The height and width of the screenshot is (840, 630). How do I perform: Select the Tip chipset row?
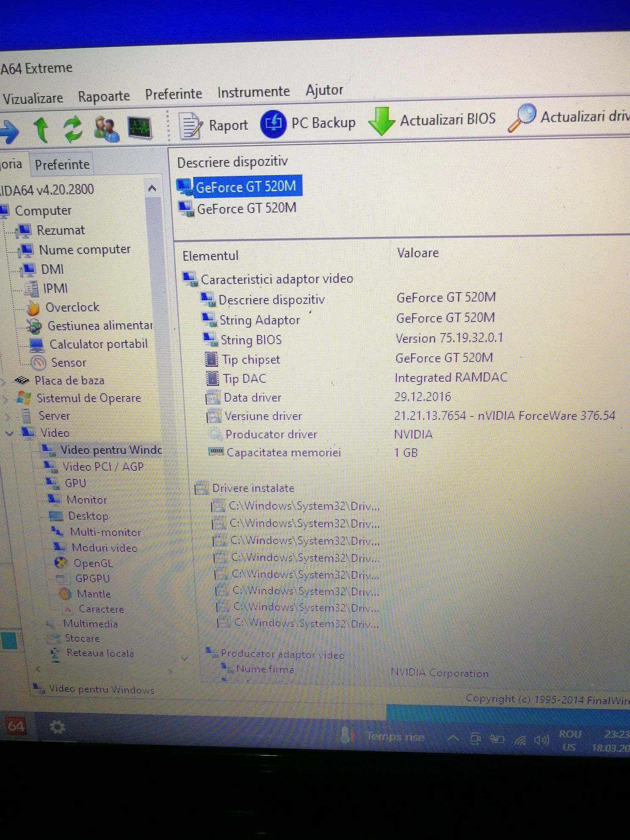350,359
